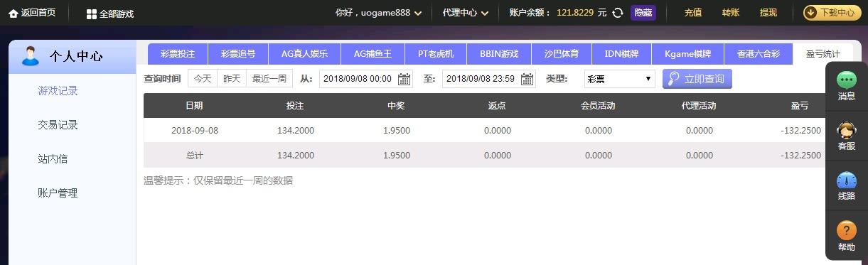868x265 pixels.
Task: Switch to AG真人娱乐 tab
Action: pyautogui.click(x=304, y=54)
